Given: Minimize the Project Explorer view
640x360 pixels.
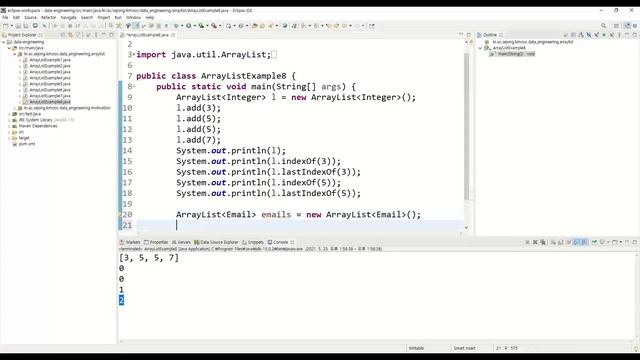Looking at the screenshot, I should click(104, 35).
